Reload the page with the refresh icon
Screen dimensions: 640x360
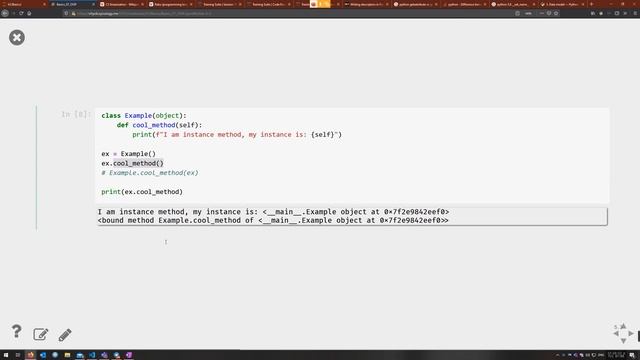tap(21, 13)
